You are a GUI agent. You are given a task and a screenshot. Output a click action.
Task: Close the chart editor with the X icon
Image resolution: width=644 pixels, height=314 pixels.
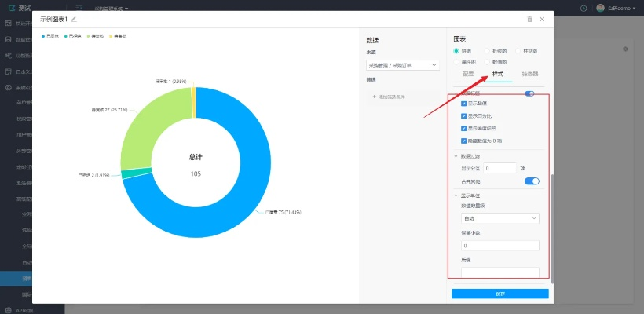(542, 19)
